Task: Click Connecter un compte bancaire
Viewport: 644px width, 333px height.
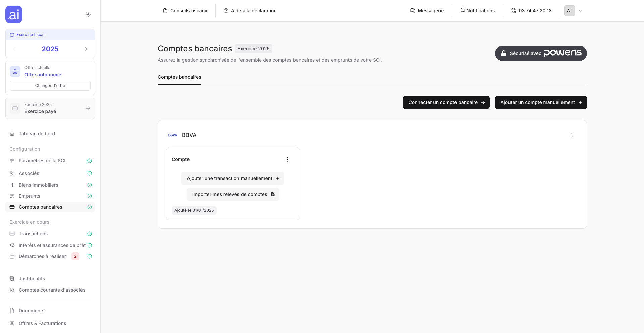Action: (x=446, y=102)
